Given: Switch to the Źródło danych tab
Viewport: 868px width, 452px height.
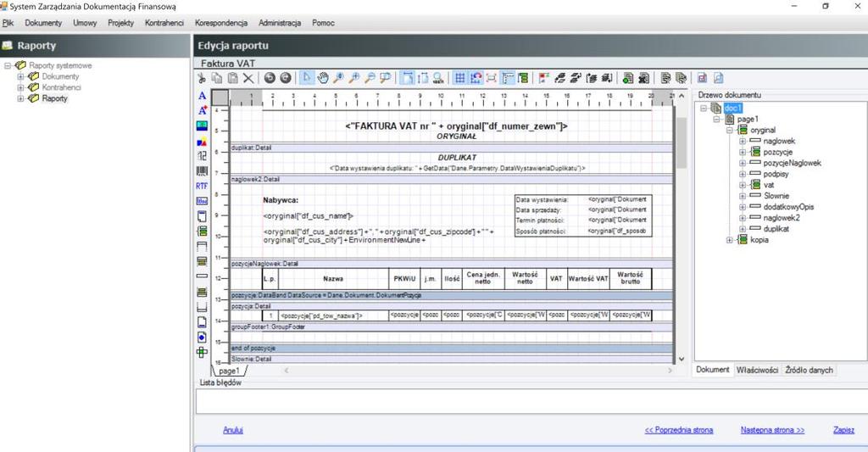Looking at the screenshot, I should (809, 370).
